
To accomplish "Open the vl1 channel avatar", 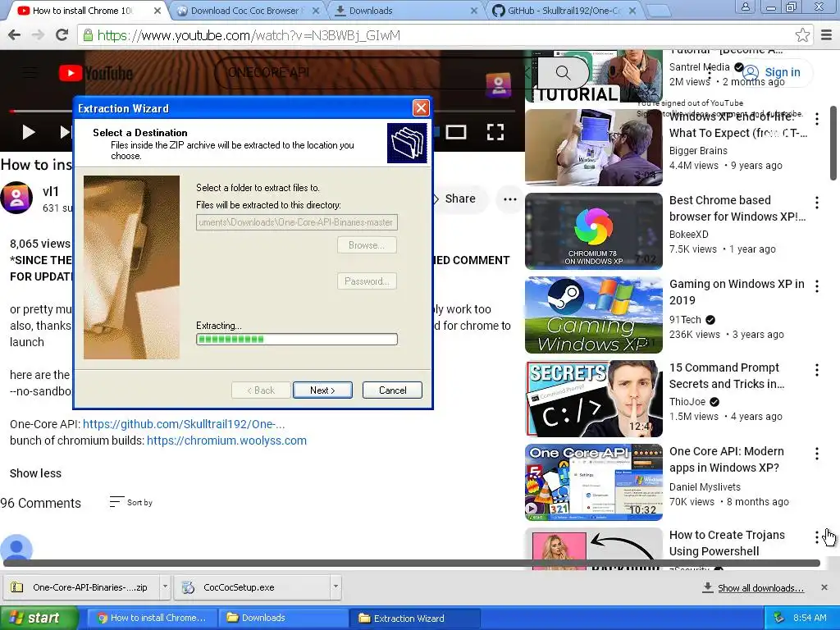I will coord(16,198).
